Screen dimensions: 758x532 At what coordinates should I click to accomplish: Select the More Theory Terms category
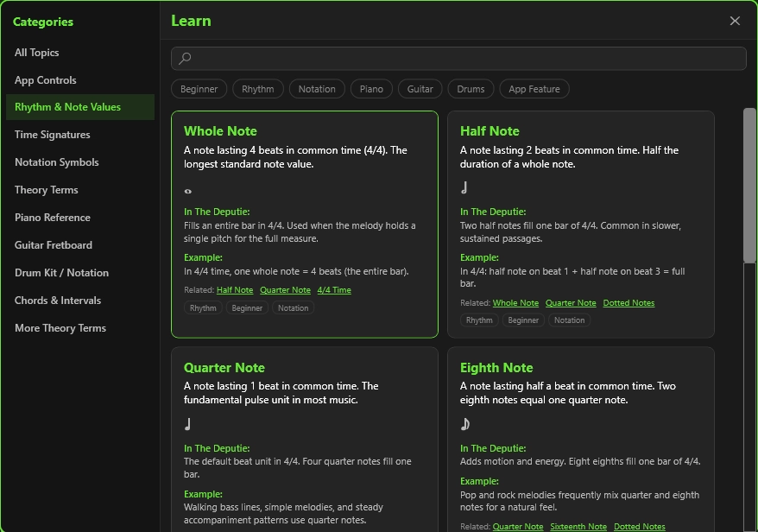[79, 327]
